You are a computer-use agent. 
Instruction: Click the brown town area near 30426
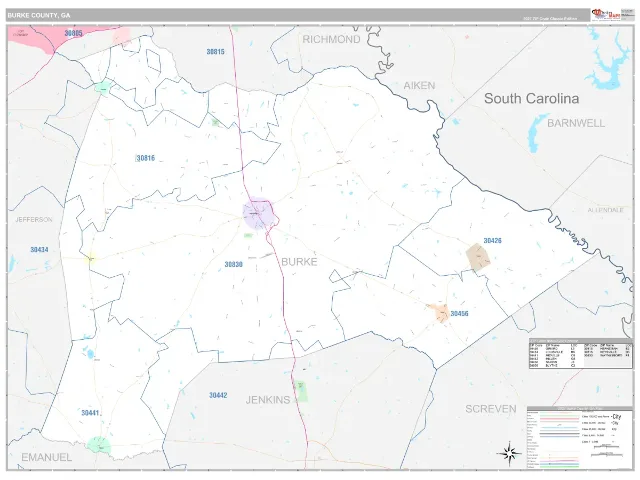click(x=478, y=257)
